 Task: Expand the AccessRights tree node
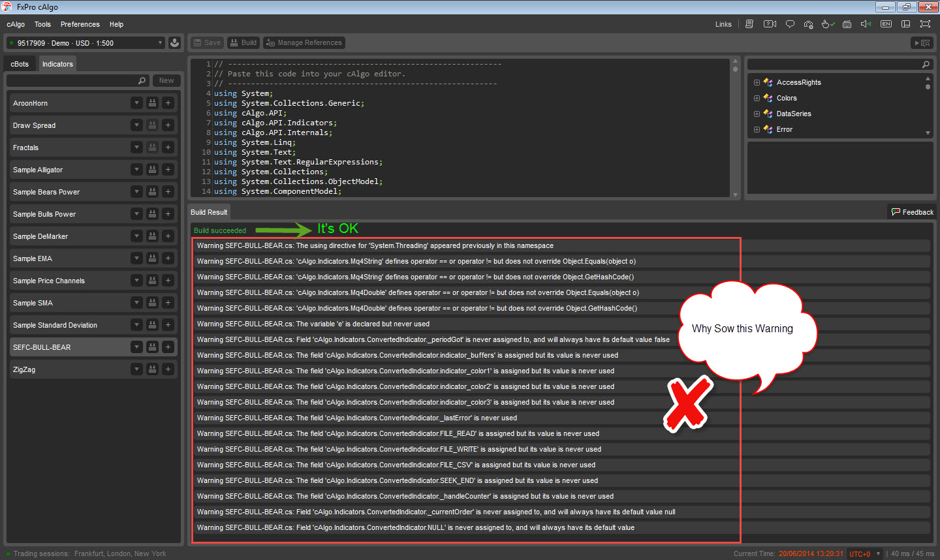coord(757,82)
